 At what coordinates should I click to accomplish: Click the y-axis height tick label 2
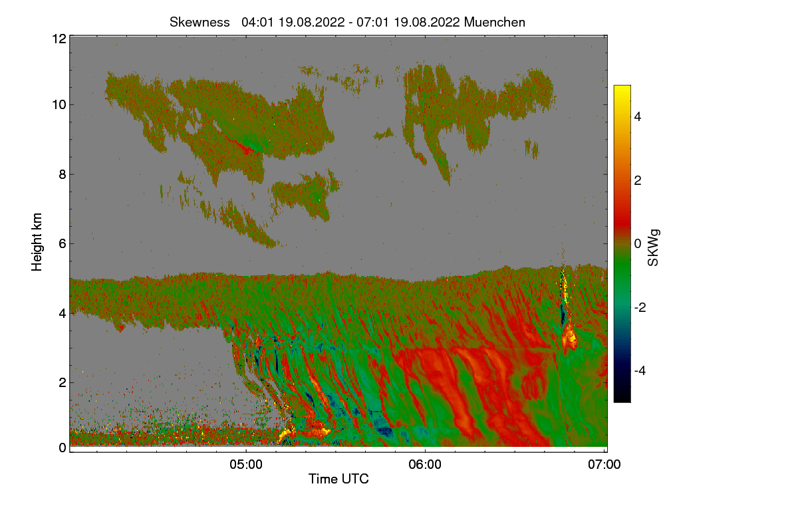click(62, 382)
